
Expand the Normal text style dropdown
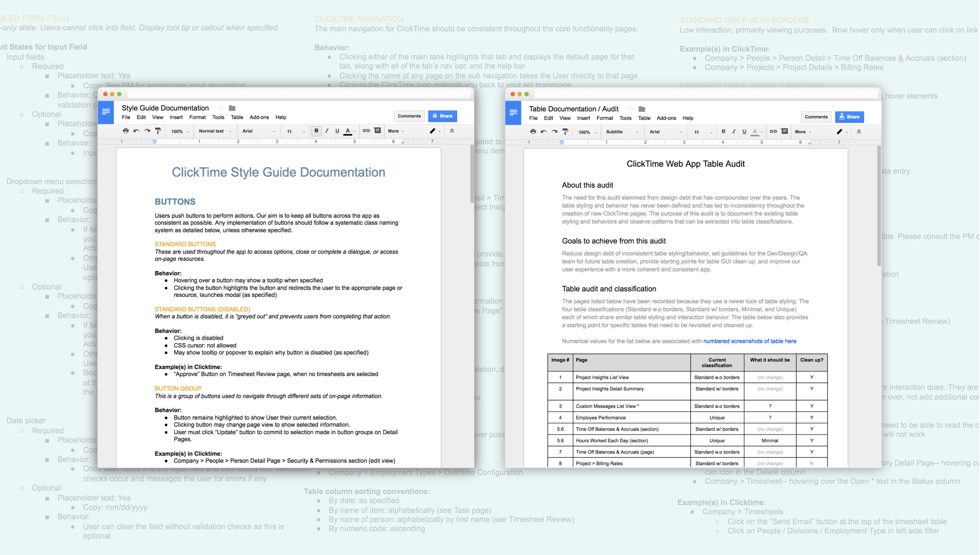coord(213,131)
